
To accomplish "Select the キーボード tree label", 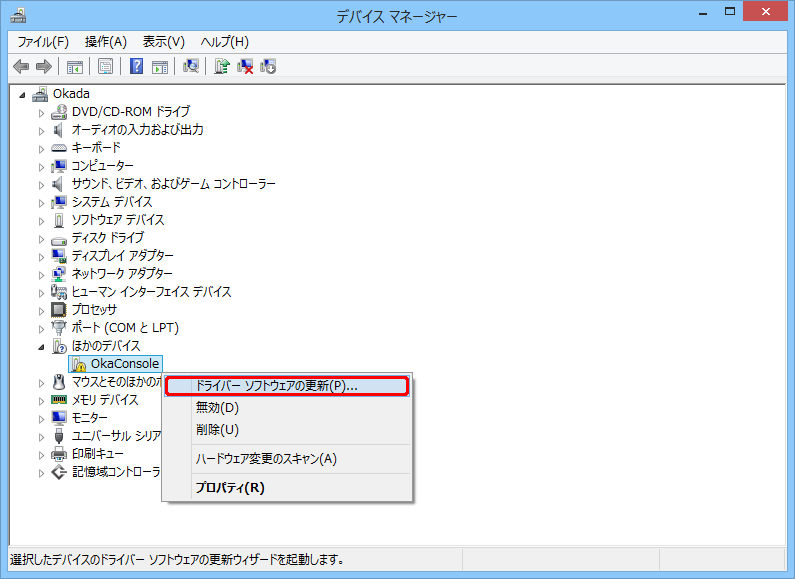I will 96,148.
